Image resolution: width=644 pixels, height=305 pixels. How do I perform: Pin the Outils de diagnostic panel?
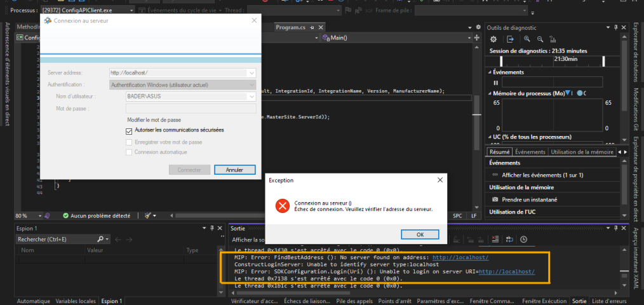coord(615,28)
